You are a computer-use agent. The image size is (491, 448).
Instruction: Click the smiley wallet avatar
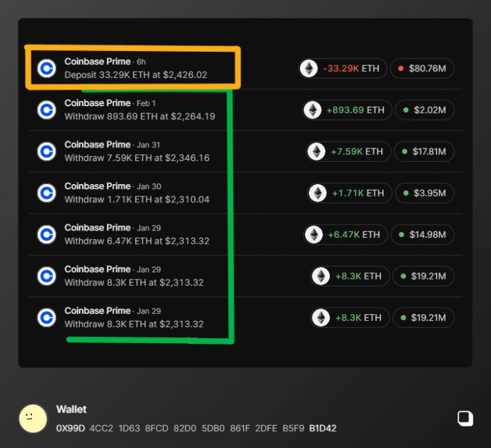click(33, 419)
